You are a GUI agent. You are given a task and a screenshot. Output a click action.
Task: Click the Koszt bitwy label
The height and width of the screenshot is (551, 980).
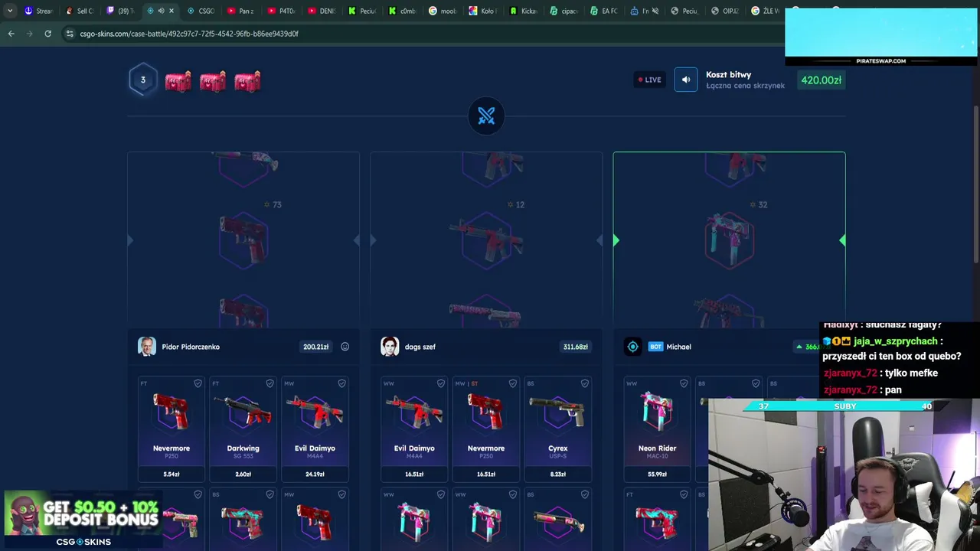(728, 74)
